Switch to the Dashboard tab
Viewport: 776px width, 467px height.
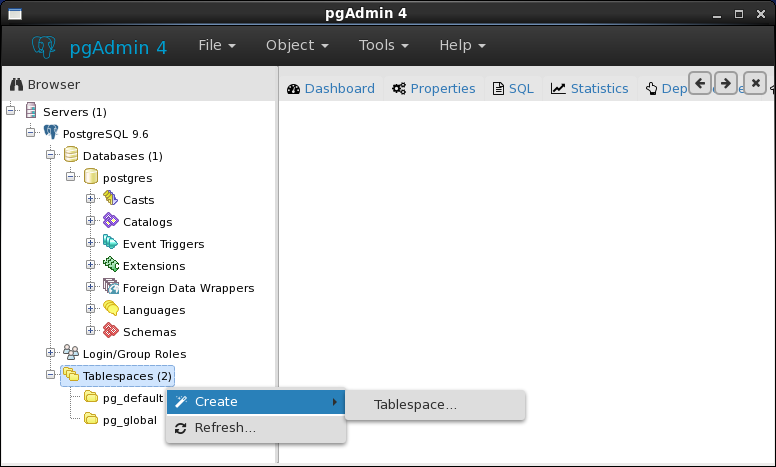(x=331, y=89)
